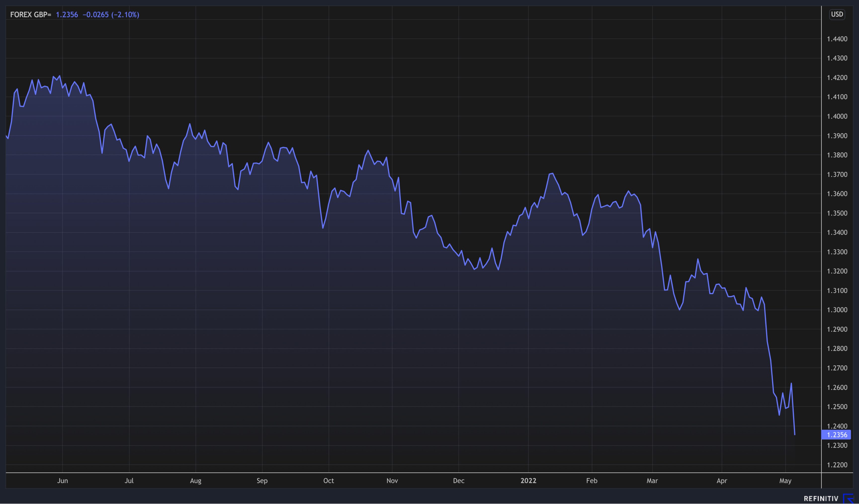Click the Jun label on time axis
The height and width of the screenshot is (504, 859).
[x=62, y=481]
